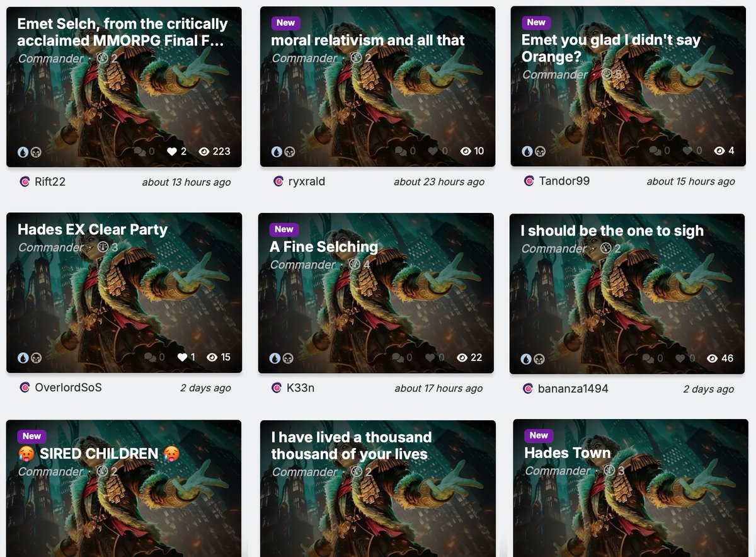
Task: Click '2 days ago' under OverlordSoS deck
Action: click(x=205, y=388)
